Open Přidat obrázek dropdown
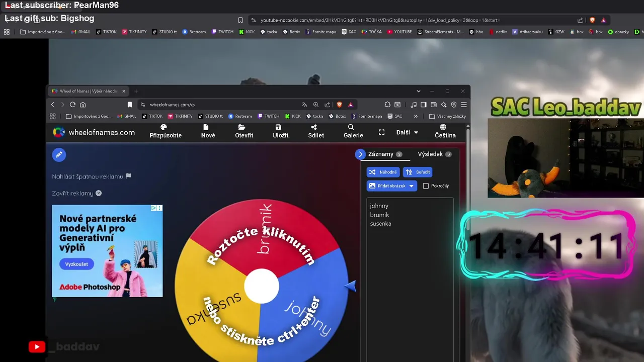 (392, 186)
